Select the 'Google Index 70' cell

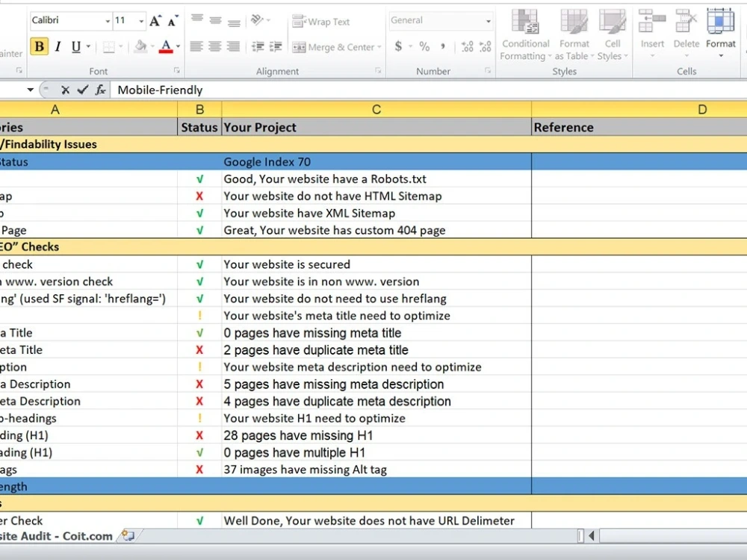point(376,162)
